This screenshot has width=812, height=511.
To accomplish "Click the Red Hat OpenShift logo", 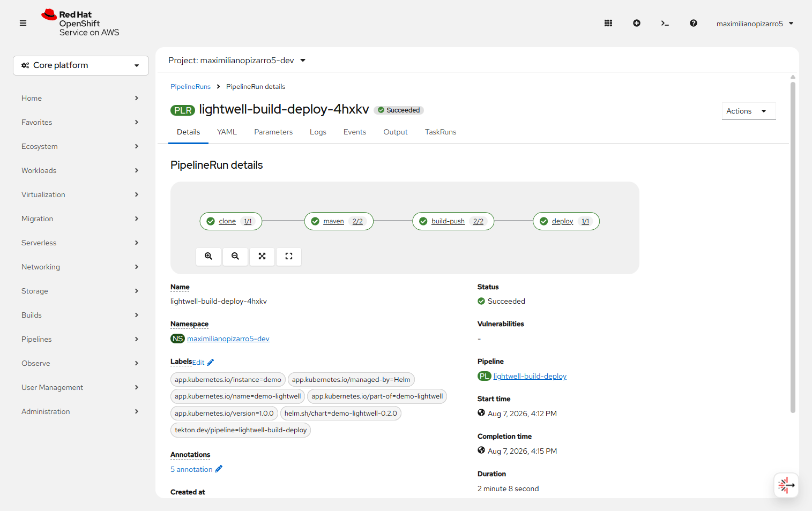I will (80, 23).
